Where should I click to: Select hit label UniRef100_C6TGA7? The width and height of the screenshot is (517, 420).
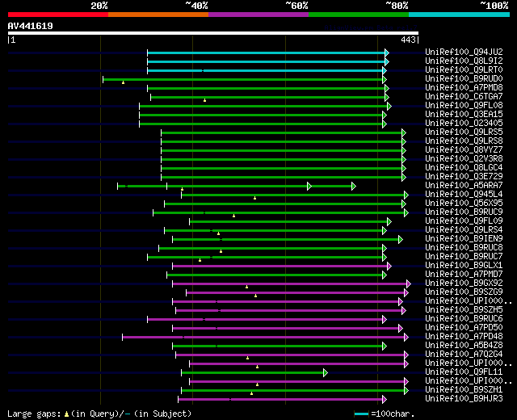464,97
